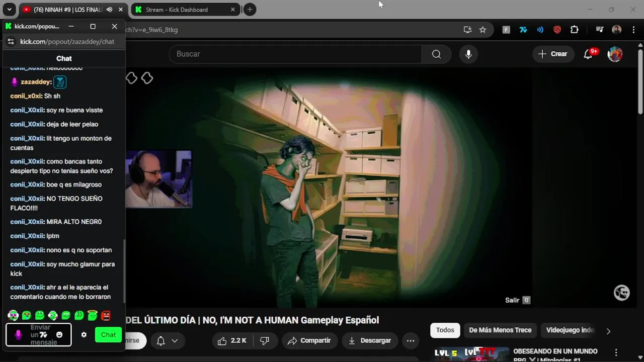Open the YouTube account avatar menu
The image size is (644, 362).
coord(615,54)
